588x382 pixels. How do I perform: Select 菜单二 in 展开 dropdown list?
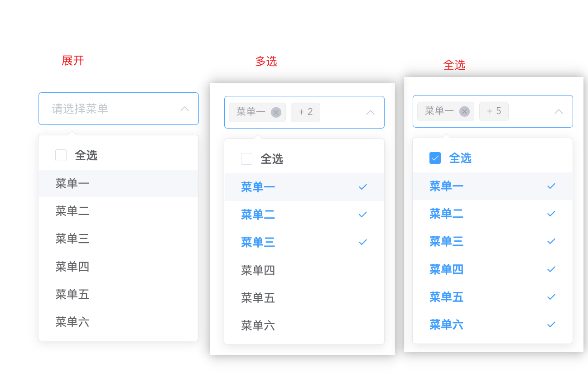pos(119,211)
